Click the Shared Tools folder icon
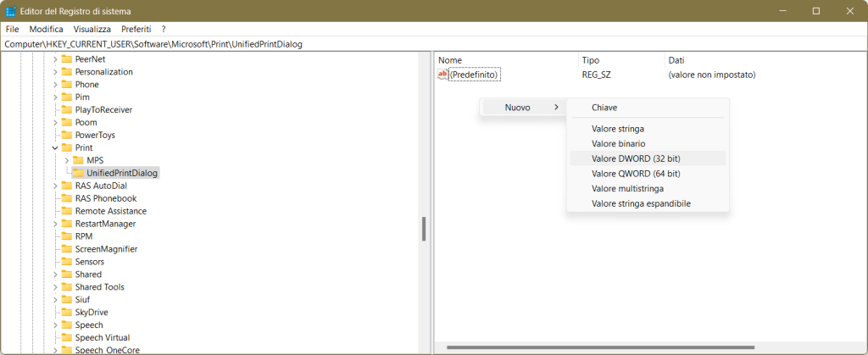 67,287
